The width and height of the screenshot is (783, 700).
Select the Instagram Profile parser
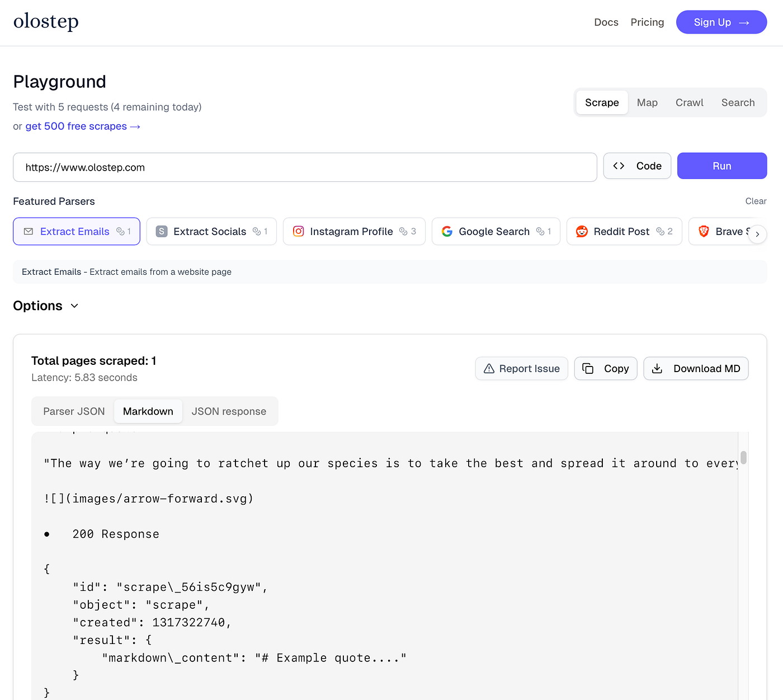pyautogui.click(x=354, y=232)
